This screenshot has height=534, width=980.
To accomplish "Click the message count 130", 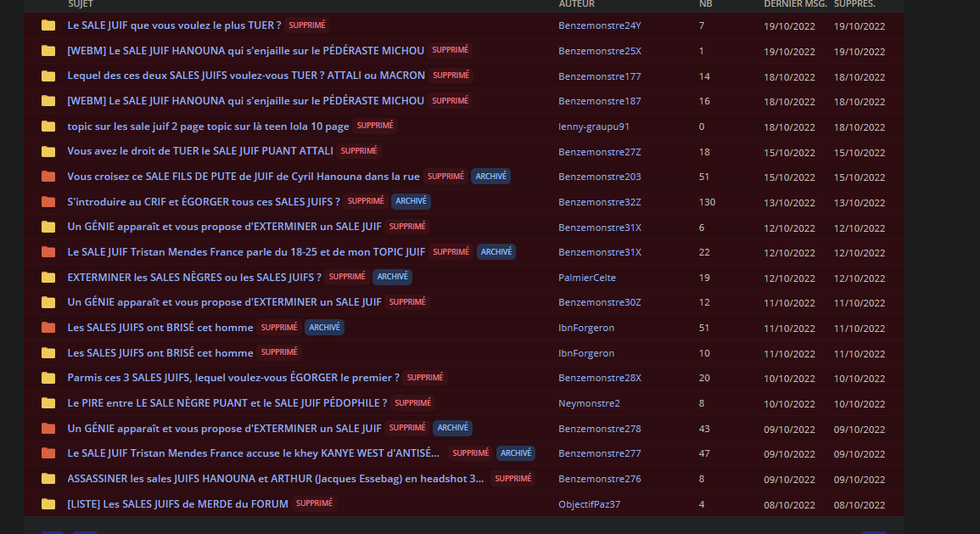I will (707, 202).
